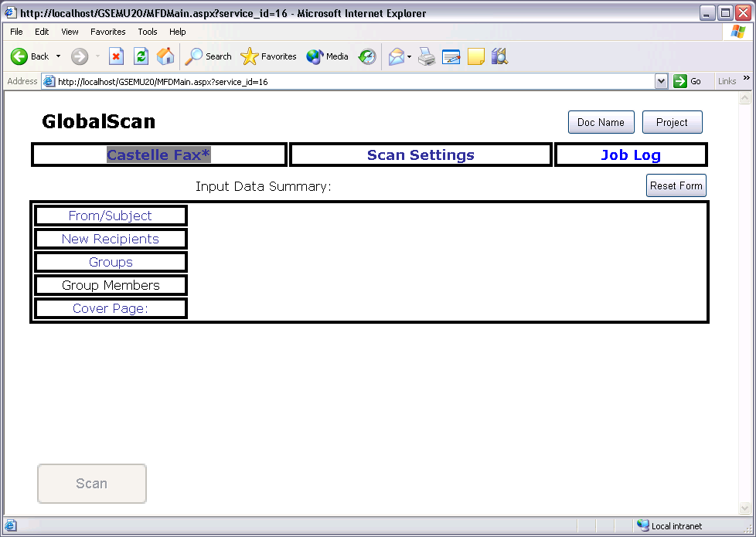This screenshot has width=756, height=537.
Task: Open the Job Log tab
Action: pyautogui.click(x=631, y=155)
